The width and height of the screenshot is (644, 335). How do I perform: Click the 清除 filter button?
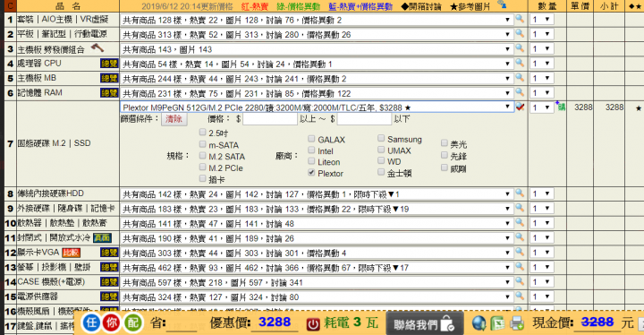point(174,119)
